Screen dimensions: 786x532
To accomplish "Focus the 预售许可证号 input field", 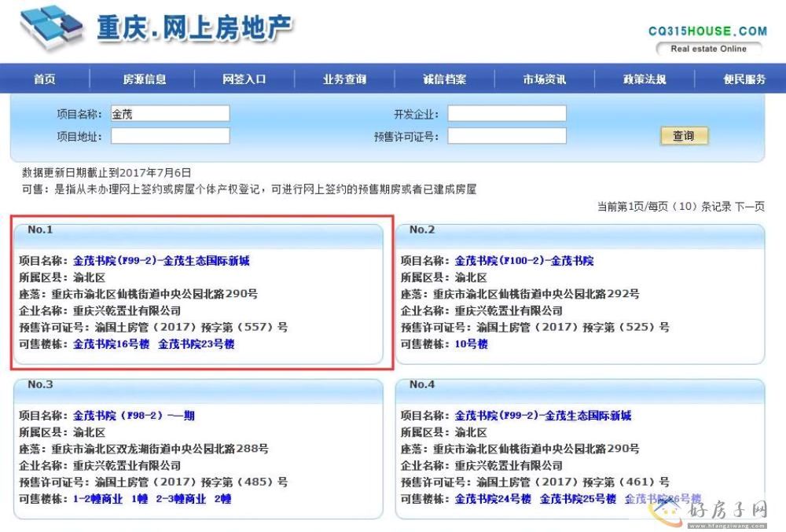I will point(506,136).
